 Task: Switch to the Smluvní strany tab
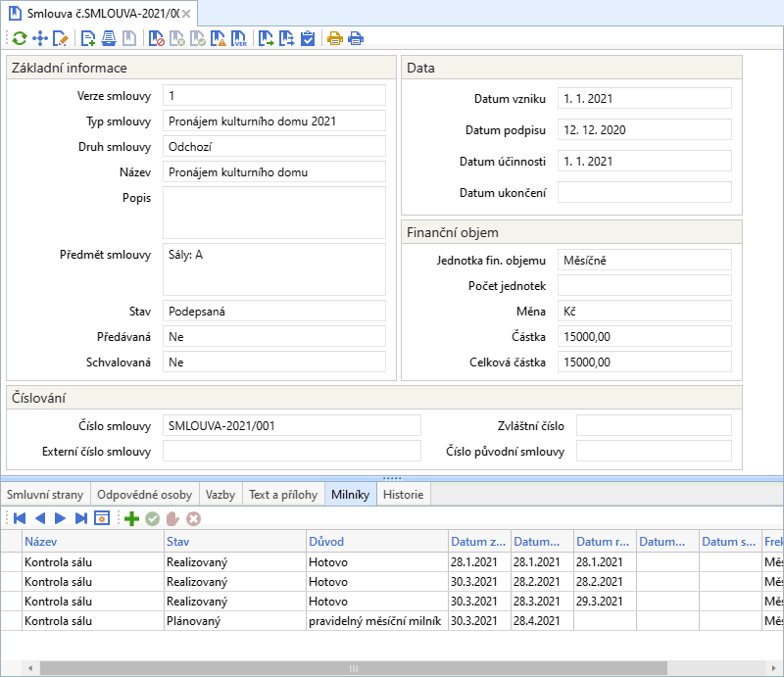pyautogui.click(x=45, y=495)
